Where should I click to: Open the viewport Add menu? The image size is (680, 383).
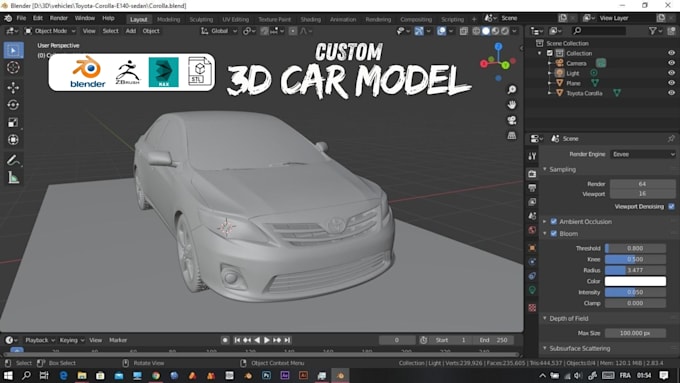click(x=131, y=31)
